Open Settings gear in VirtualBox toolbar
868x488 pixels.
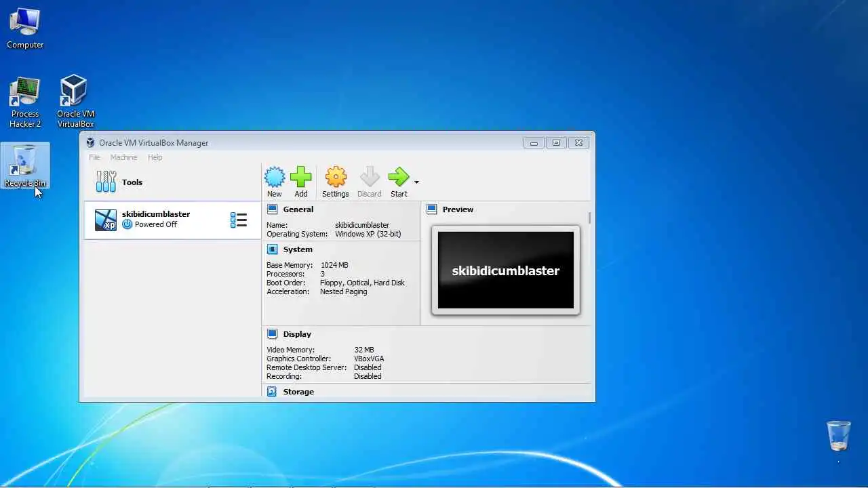pos(336,178)
